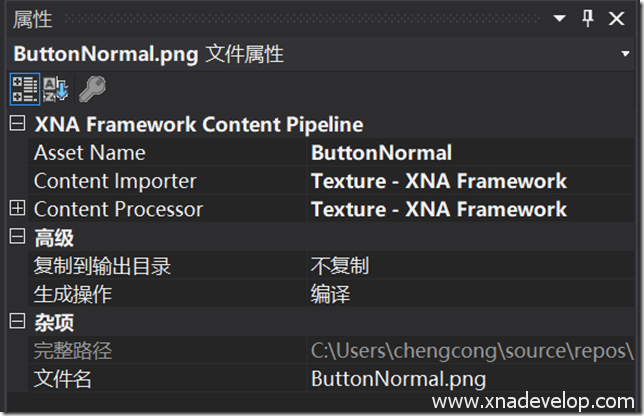The height and width of the screenshot is (416, 644).
Task: Change the 生成操作 value 编译
Action: coord(330,294)
